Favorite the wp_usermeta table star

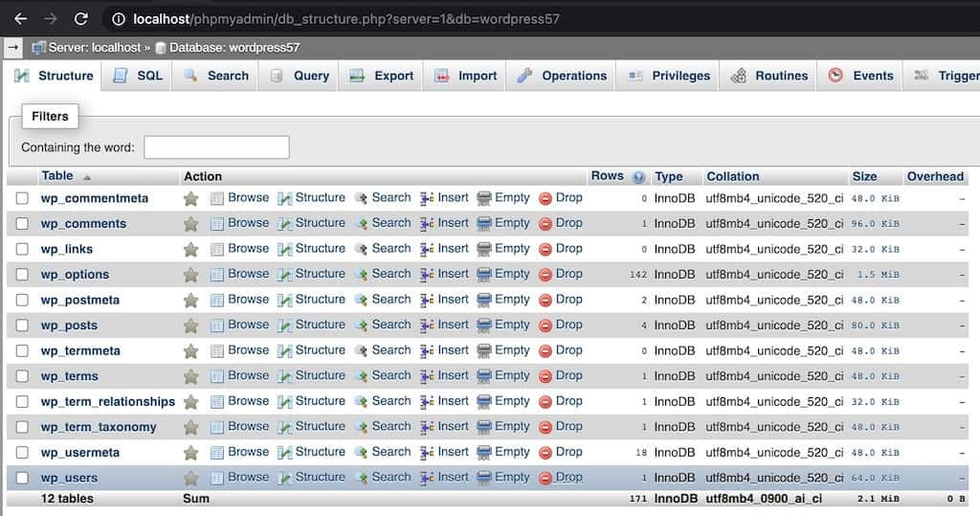[190, 453]
